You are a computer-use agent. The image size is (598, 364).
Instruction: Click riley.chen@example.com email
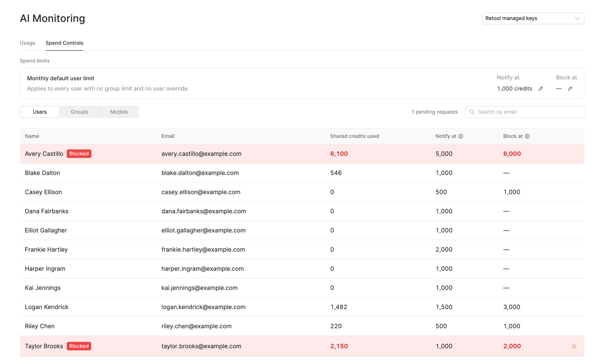pyautogui.click(x=196, y=326)
